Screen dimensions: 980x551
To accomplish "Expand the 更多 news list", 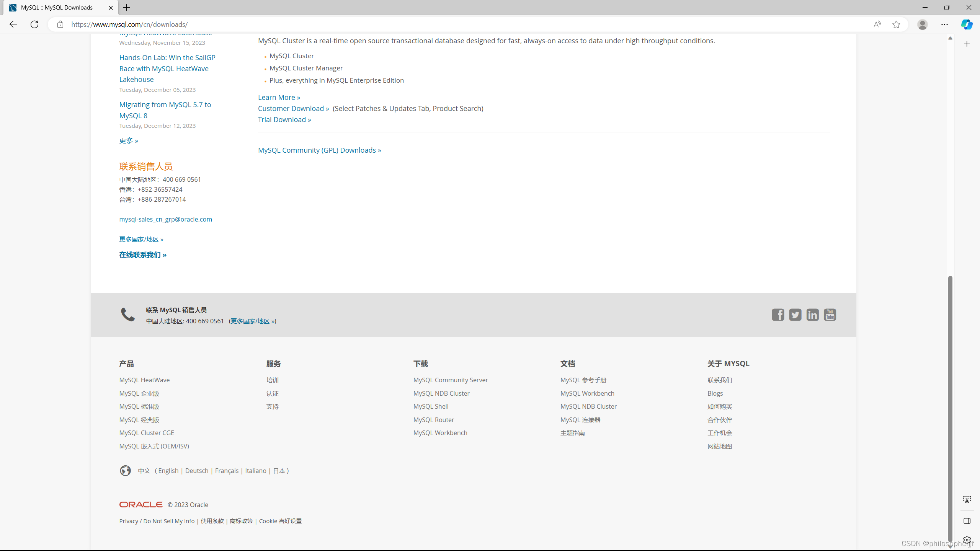I will pos(129,140).
